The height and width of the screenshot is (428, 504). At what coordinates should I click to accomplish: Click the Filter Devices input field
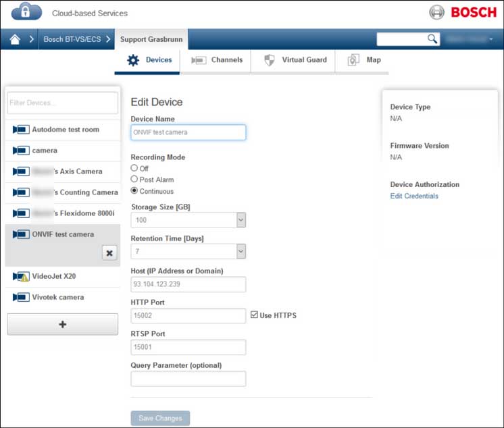(x=63, y=103)
